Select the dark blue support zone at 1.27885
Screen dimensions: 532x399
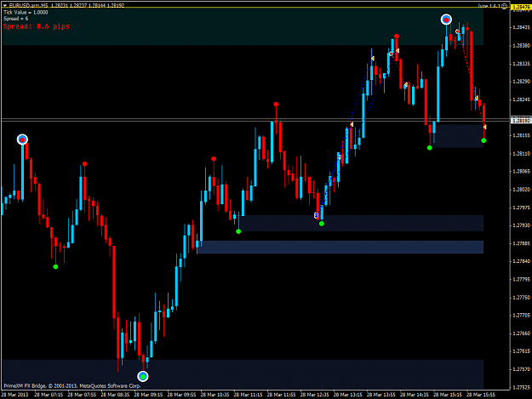tap(340, 247)
